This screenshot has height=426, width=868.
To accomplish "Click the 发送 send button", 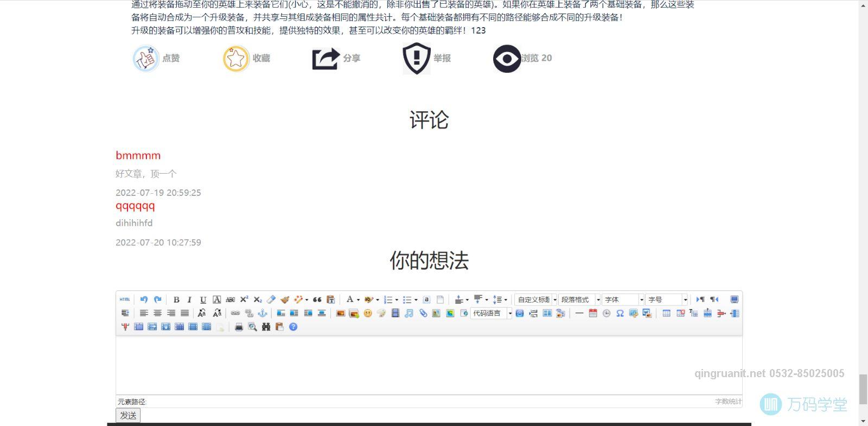I will [128, 415].
